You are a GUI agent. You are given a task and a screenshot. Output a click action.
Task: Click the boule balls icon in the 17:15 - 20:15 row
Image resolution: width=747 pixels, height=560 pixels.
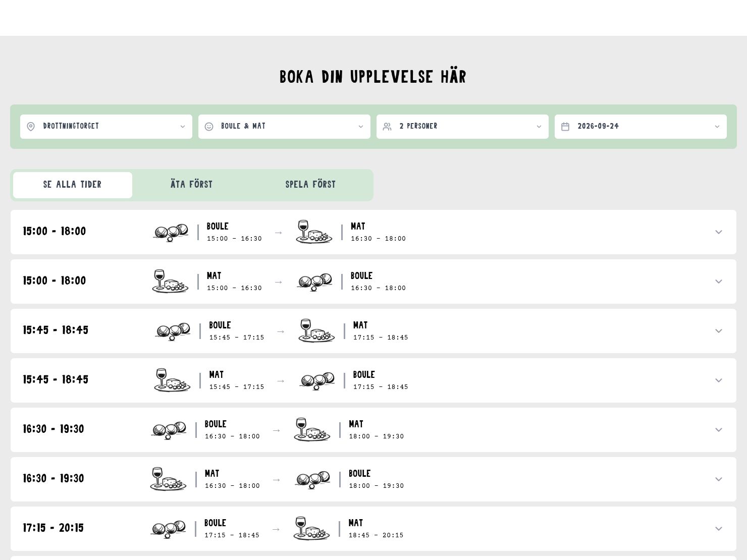pyautogui.click(x=168, y=529)
